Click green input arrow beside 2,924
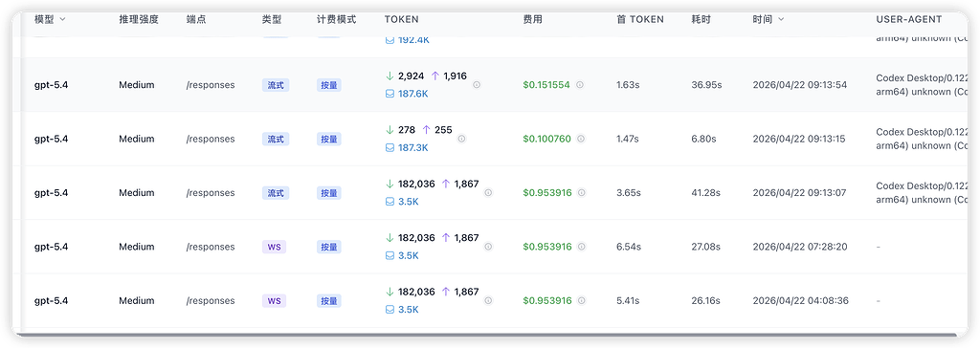The image size is (980, 348). 390,76
